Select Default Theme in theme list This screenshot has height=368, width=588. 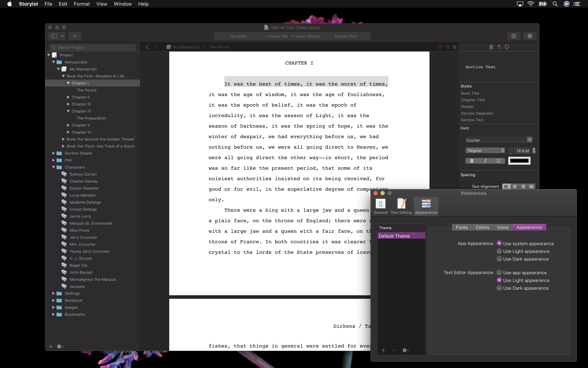pyautogui.click(x=401, y=236)
